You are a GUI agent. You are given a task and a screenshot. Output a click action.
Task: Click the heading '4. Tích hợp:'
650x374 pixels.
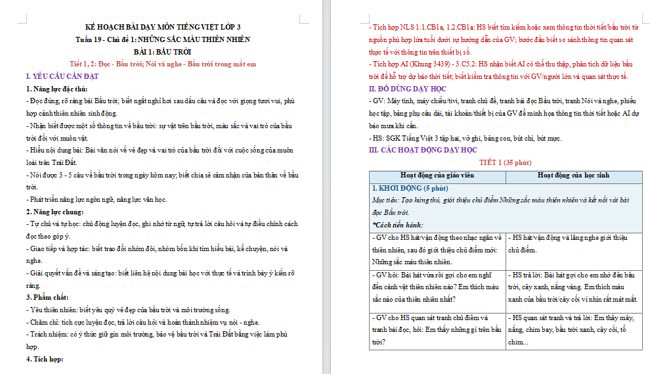45,359
